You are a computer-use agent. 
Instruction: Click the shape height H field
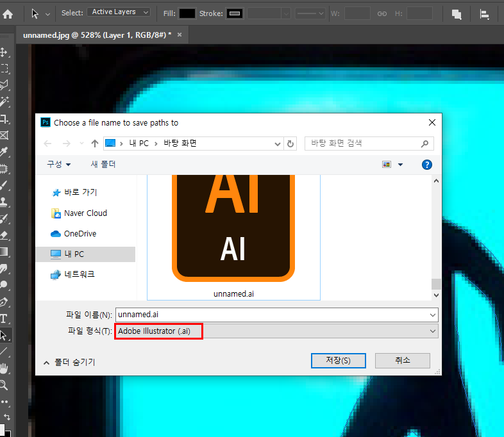(419, 14)
